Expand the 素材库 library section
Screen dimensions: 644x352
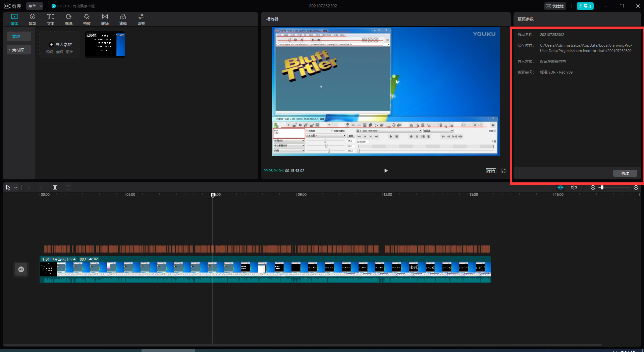(18, 50)
